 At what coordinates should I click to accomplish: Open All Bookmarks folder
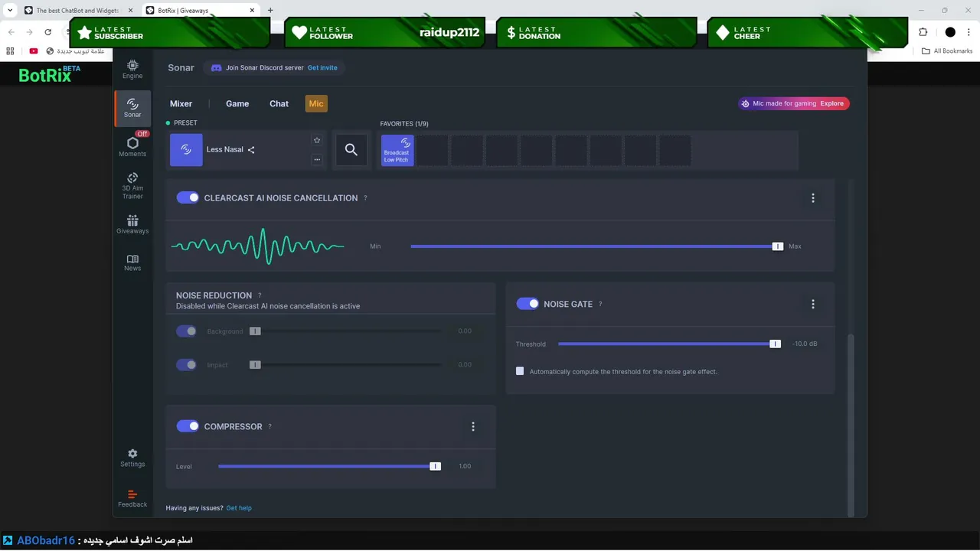(x=947, y=51)
